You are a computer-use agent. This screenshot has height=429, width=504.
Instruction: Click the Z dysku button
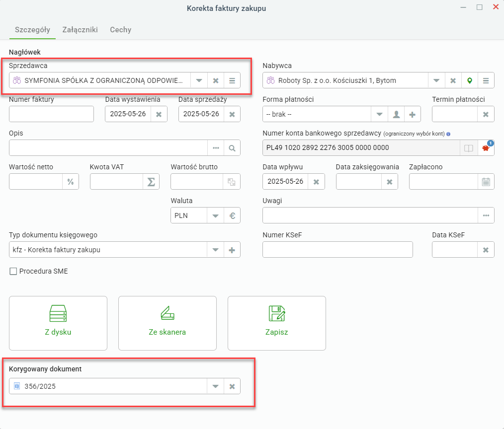[x=58, y=323]
